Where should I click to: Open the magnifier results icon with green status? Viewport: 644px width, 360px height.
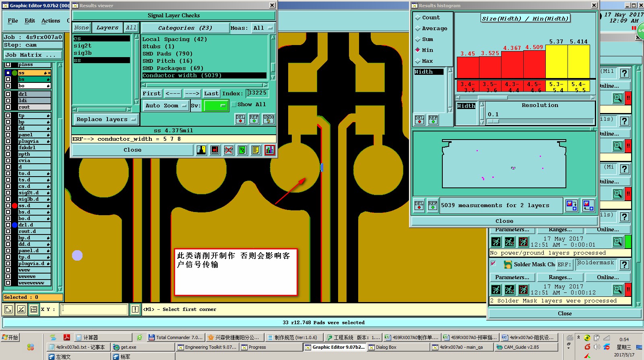click(618, 242)
